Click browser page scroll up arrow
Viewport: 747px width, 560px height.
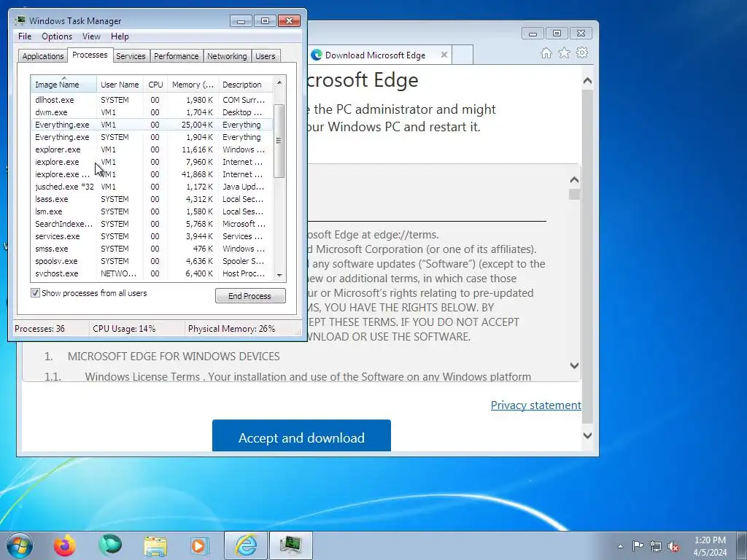pos(587,81)
